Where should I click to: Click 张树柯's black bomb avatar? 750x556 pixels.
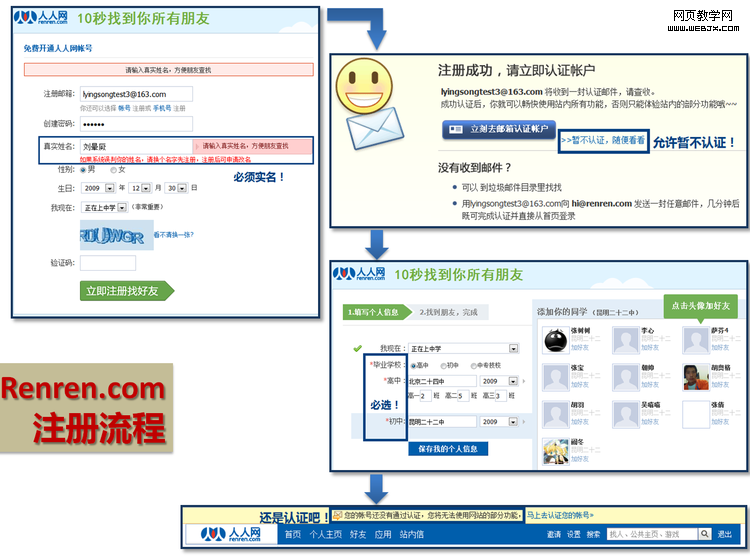pos(555,339)
